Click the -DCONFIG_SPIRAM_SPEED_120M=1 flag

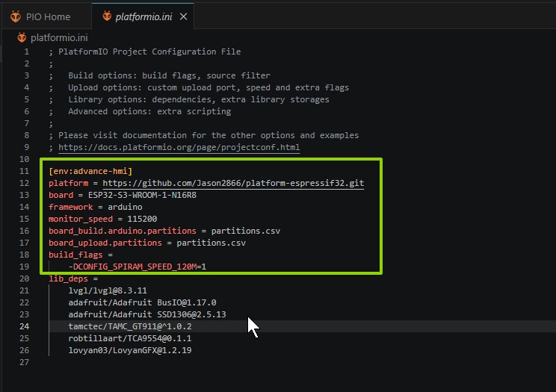pyautogui.click(x=138, y=267)
